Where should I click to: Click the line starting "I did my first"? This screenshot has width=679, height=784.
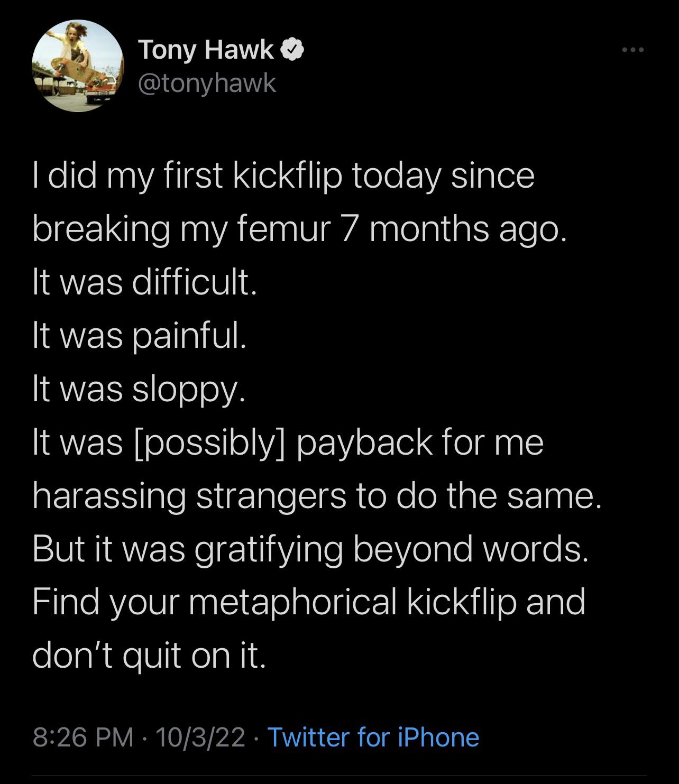(x=283, y=176)
